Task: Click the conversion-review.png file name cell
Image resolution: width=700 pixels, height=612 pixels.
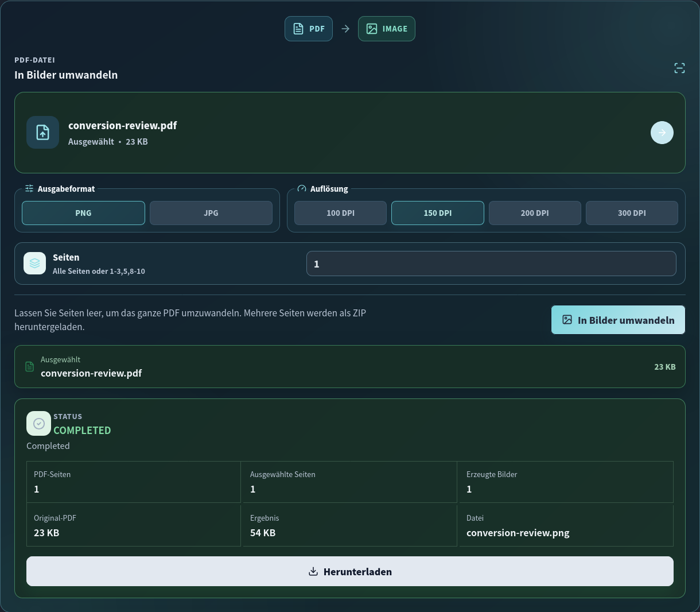Action: point(566,525)
